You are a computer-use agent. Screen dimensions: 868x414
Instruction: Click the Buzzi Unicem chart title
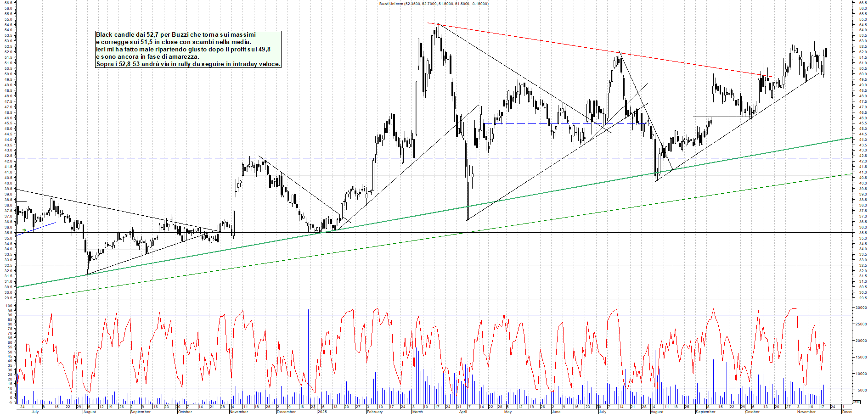(x=434, y=4)
